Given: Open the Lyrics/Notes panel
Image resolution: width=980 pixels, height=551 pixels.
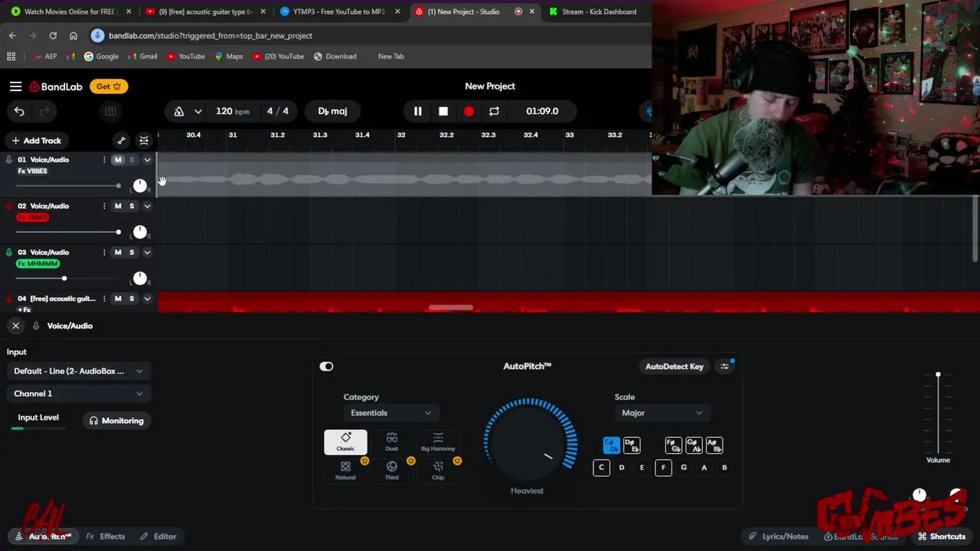Looking at the screenshot, I should [x=778, y=536].
